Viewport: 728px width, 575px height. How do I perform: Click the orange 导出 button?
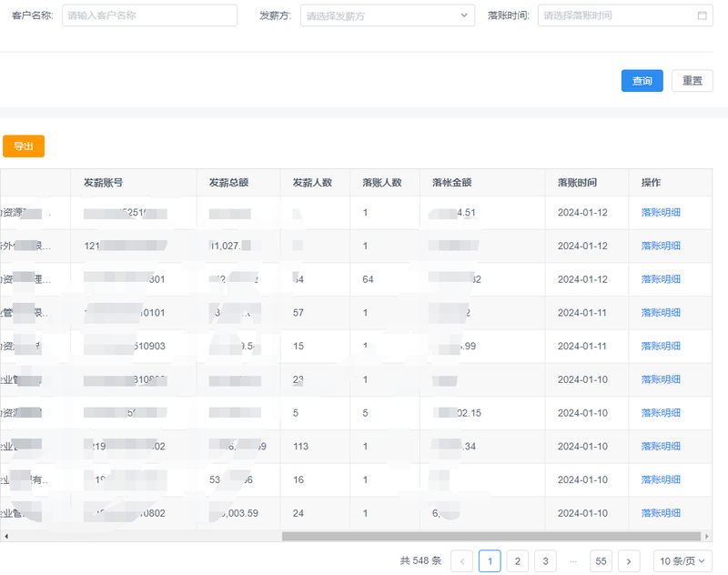click(x=24, y=146)
